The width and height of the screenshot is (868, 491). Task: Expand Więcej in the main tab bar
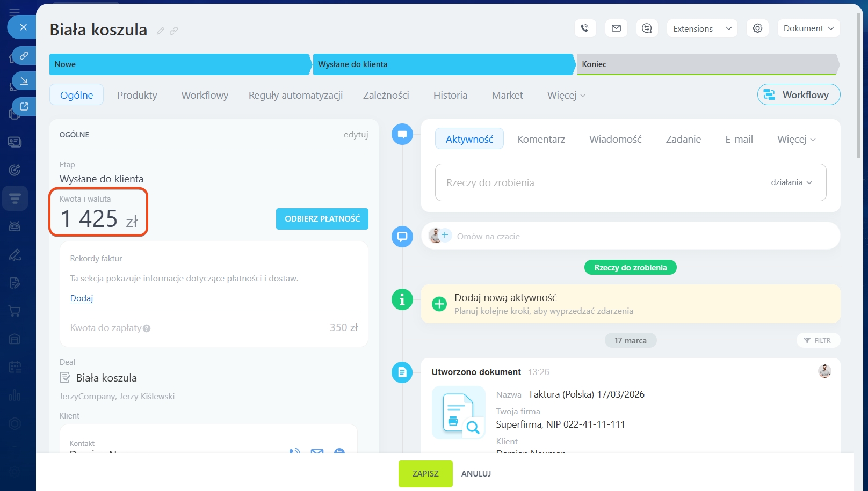tap(566, 96)
